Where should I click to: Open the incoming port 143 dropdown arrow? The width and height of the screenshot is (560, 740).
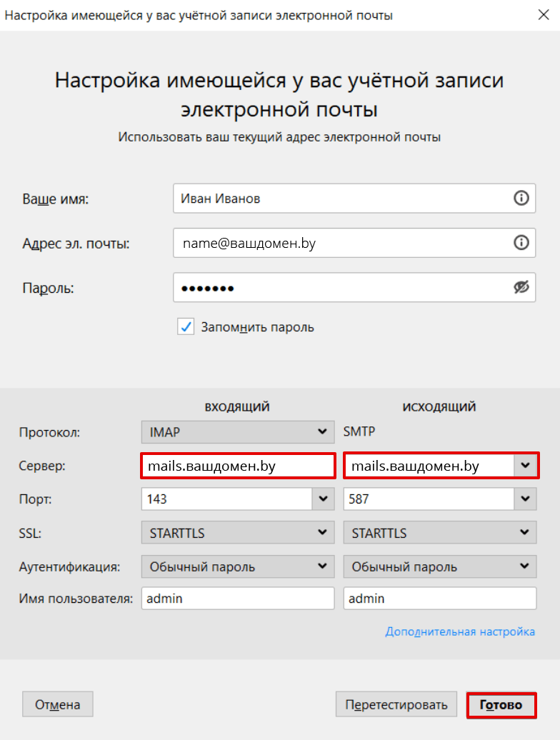click(x=323, y=499)
